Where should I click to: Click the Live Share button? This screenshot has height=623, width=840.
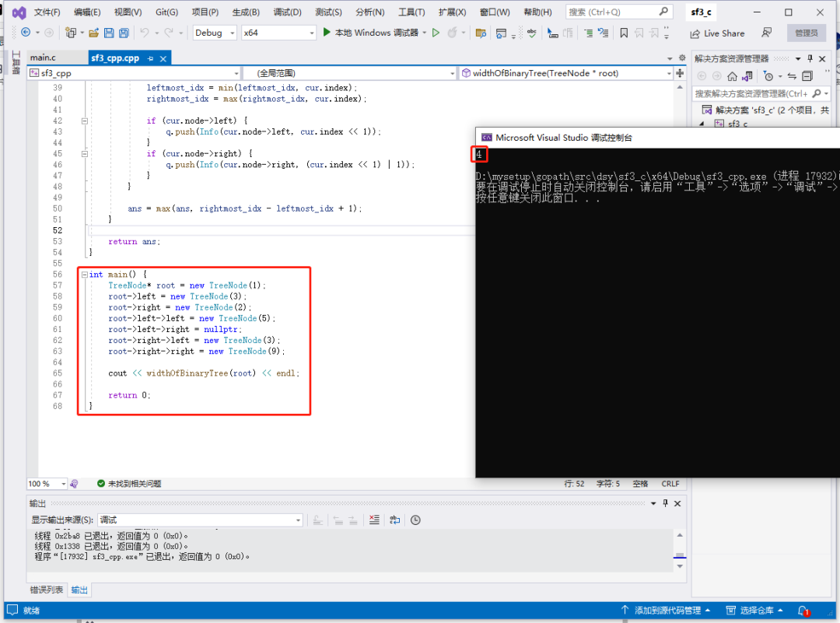(717, 33)
